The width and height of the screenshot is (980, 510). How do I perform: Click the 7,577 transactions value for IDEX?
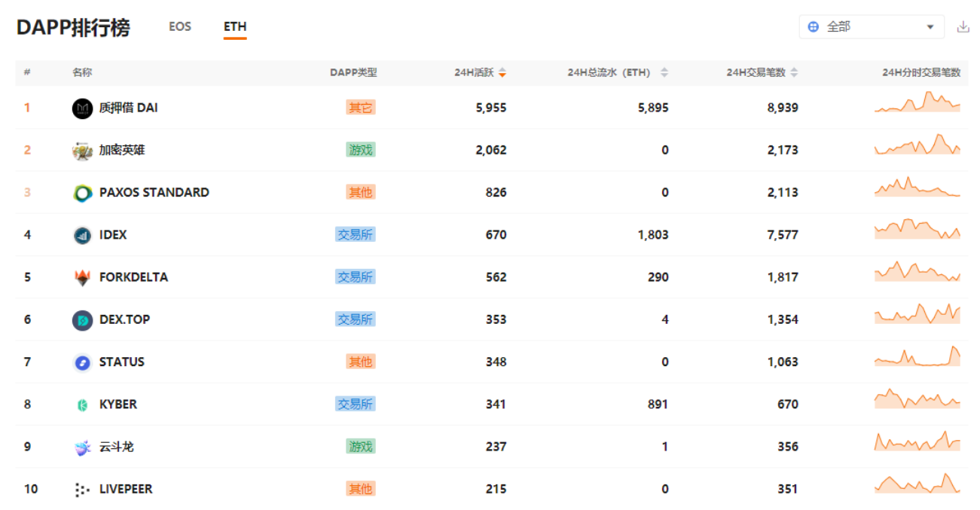tap(783, 234)
